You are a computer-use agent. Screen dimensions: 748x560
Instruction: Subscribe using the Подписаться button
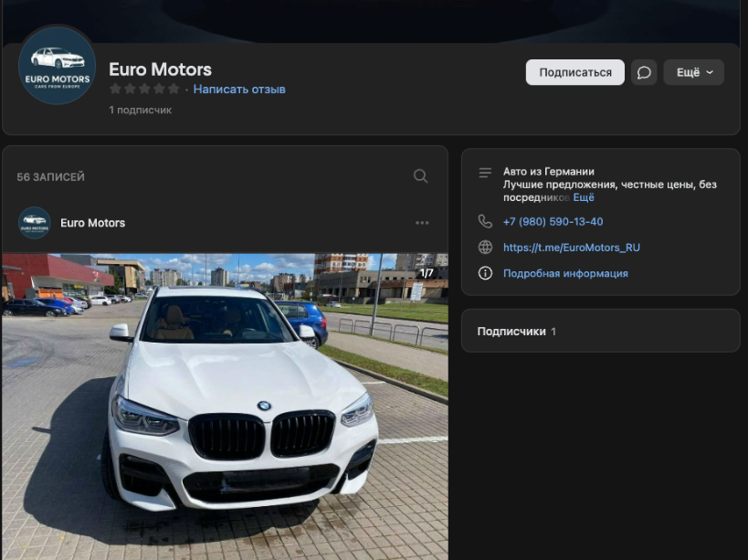click(574, 71)
